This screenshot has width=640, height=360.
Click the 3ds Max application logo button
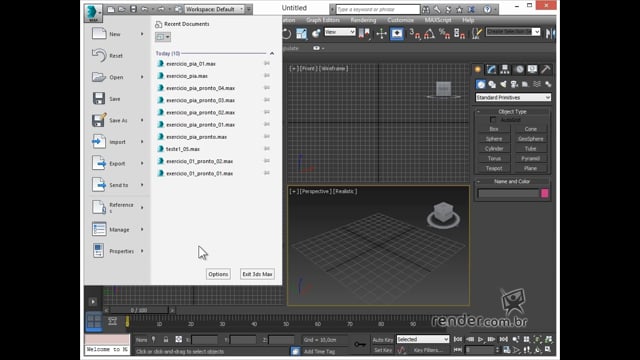tap(93, 12)
